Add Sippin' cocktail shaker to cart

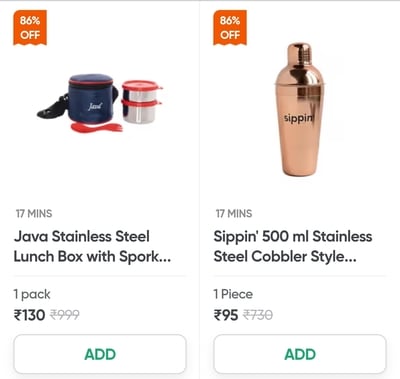pyautogui.click(x=300, y=354)
